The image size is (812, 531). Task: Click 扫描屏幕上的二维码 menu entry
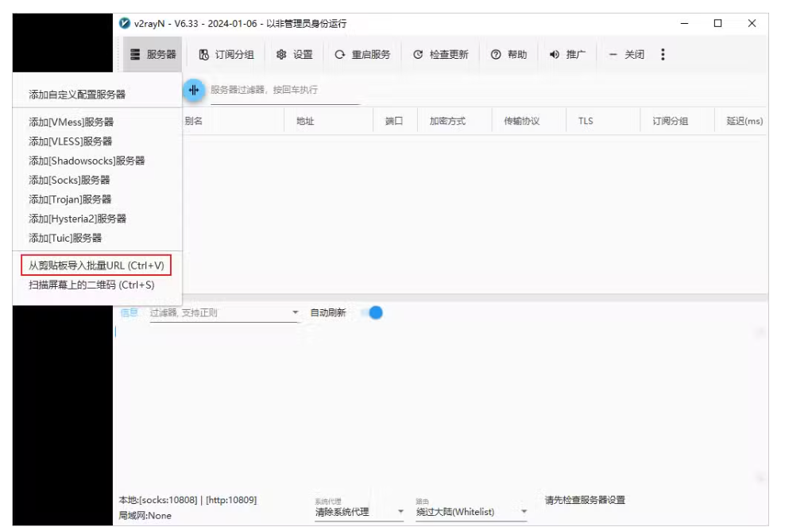tap(91, 285)
